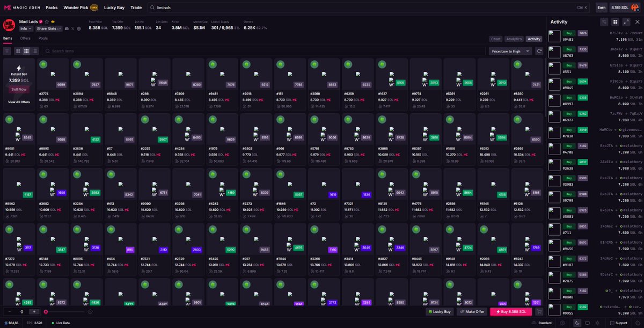This screenshot has width=644, height=328.
Task: Open Wonder Pick page
Action: (x=81, y=8)
